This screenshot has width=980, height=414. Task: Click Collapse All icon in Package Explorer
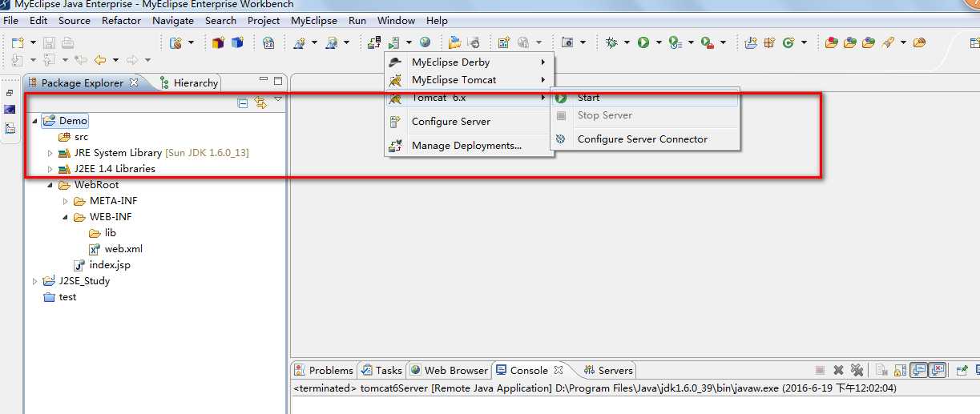[x=243, y=102]
